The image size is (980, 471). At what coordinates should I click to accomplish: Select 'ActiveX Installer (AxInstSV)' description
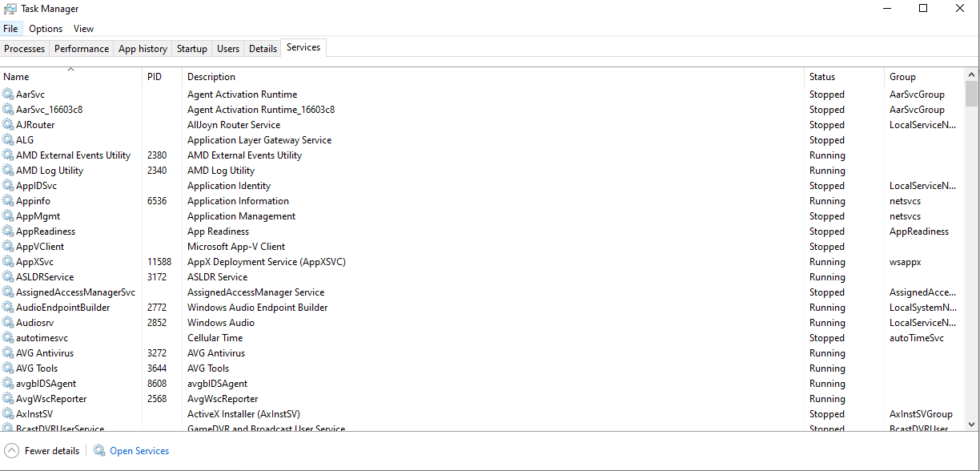[243, 414]
